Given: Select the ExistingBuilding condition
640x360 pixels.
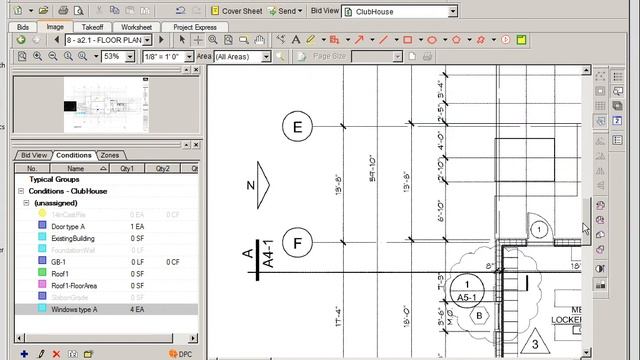Looking at the screenshot, I should [x=73, y=238].
